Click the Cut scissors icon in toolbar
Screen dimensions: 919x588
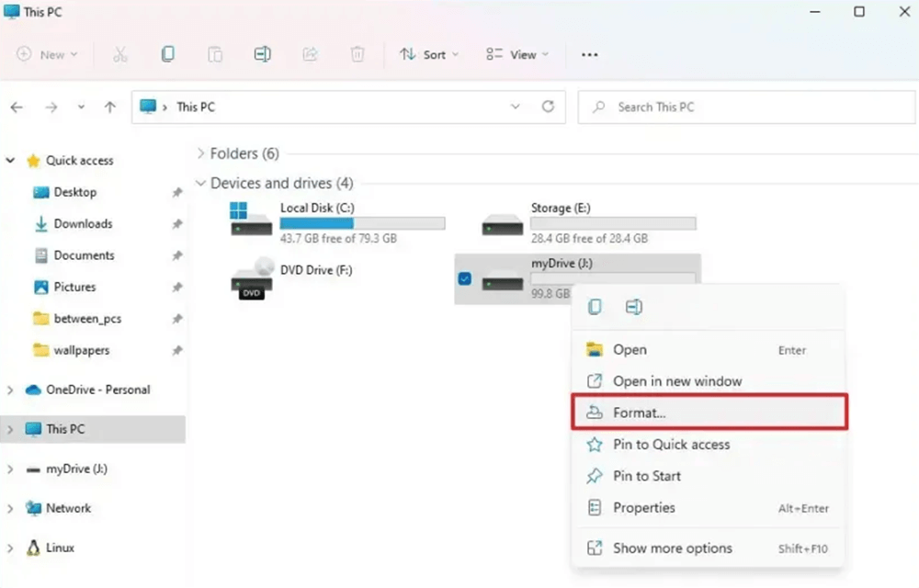120,54
